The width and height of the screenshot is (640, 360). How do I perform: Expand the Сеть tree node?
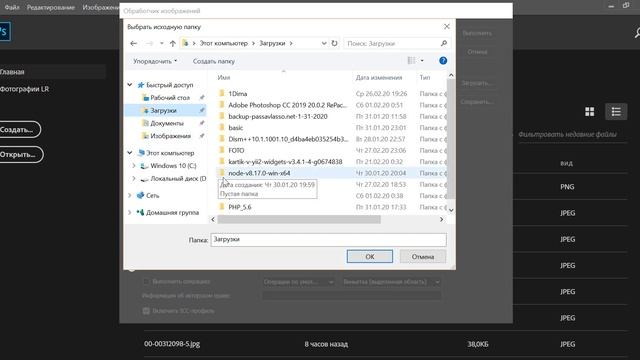tap(130, 196)
